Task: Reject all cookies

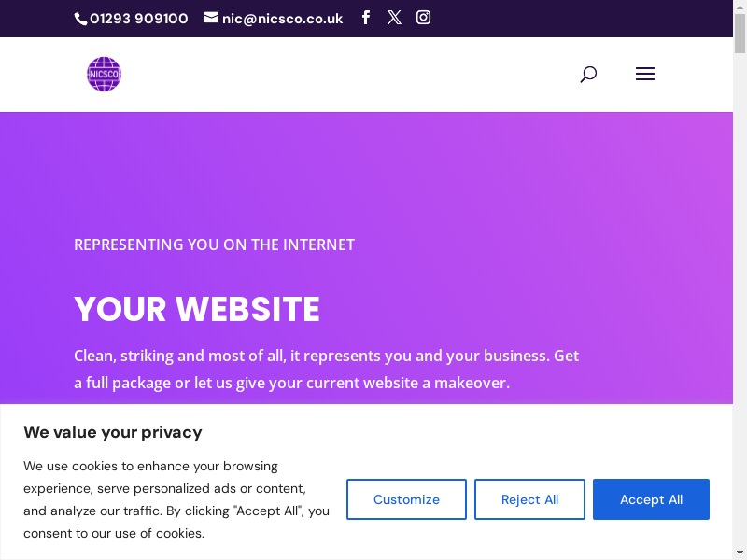Action: (529, 499)
